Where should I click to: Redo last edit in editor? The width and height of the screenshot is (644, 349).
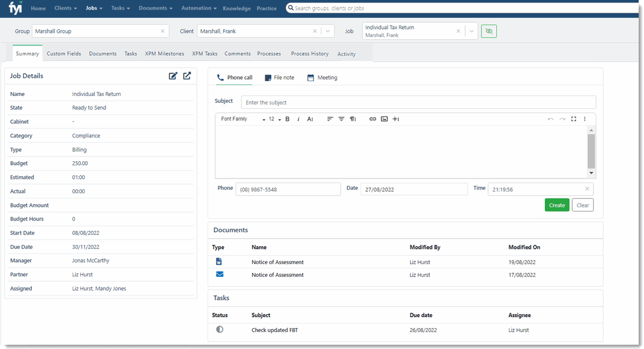562,119
